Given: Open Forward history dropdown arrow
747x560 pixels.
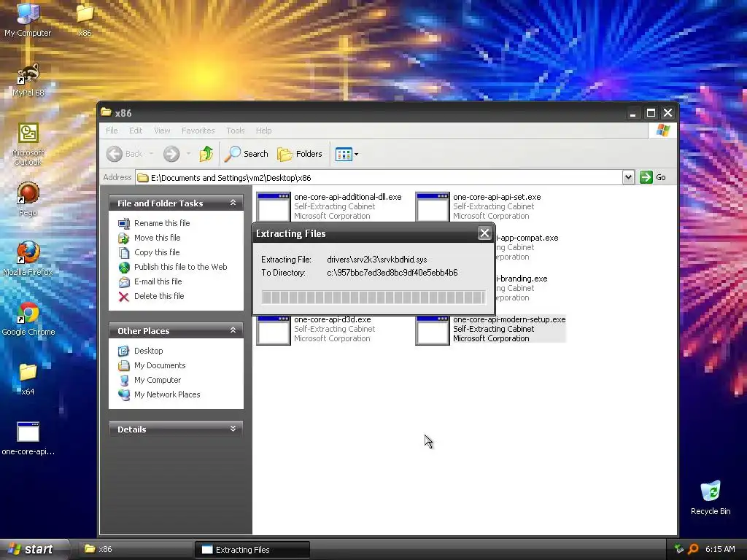Looking at the screenshot, I should pos(189,154).
